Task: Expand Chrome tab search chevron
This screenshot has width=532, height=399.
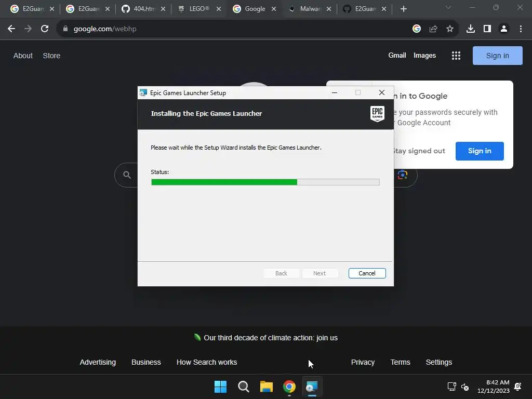Action: [448, 7]
